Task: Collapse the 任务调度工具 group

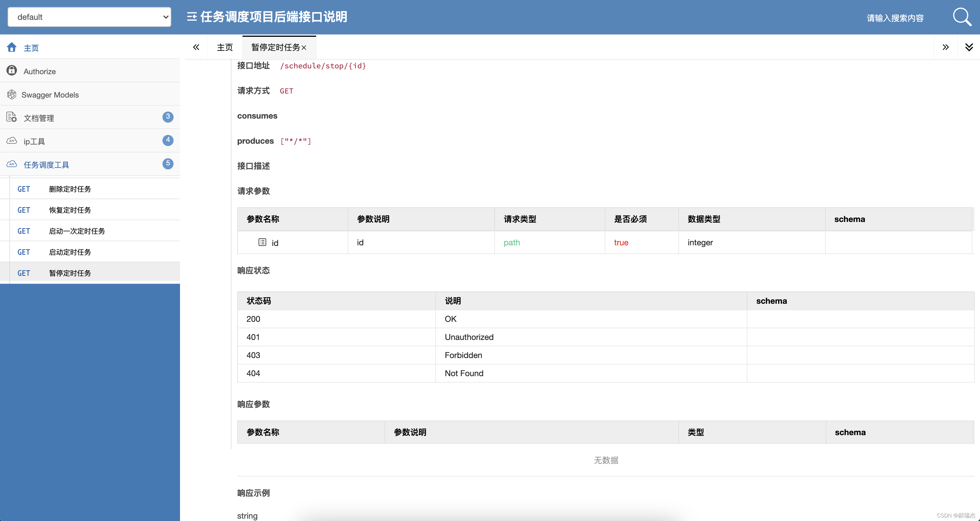Action: pos(46,165)
